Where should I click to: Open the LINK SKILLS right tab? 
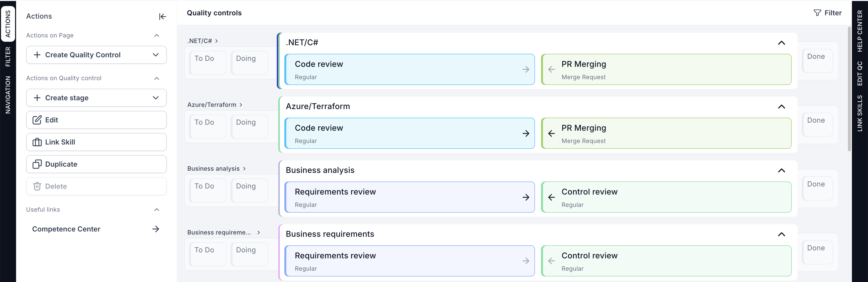[859, 113]
